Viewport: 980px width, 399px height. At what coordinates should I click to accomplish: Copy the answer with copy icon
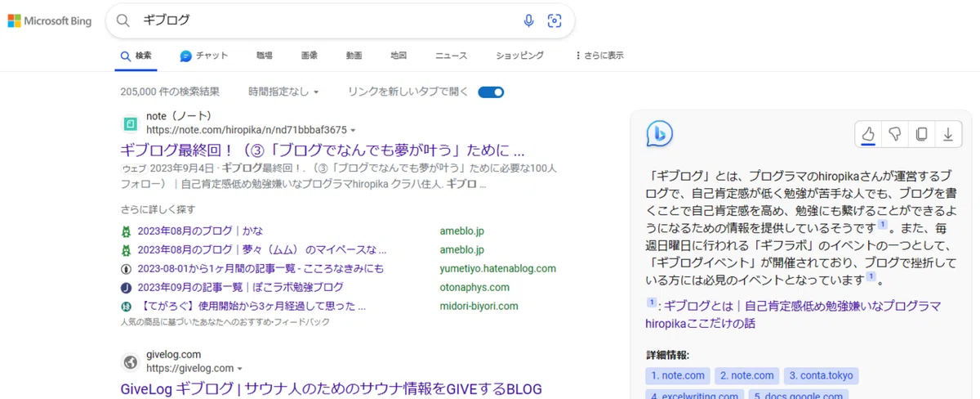point(921,134)
